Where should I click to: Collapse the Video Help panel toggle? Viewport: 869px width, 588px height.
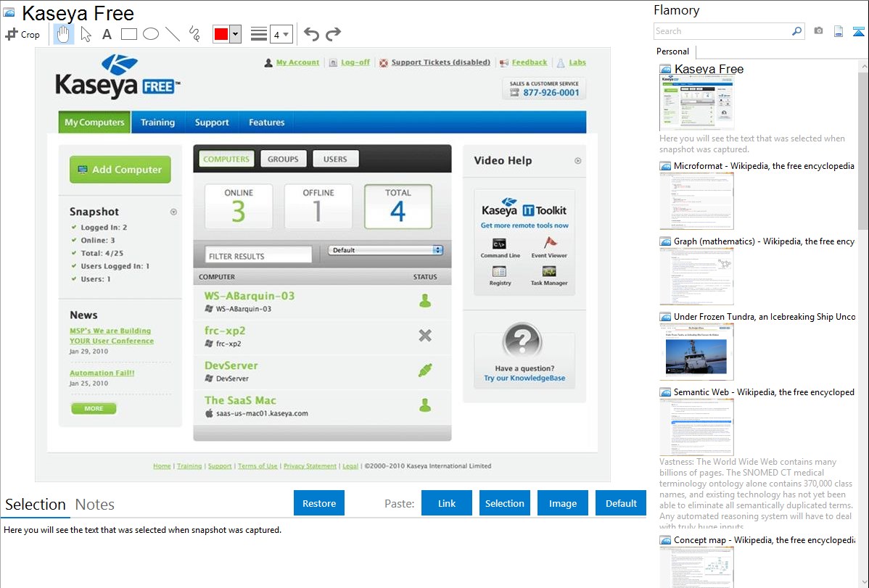point(577,161)
